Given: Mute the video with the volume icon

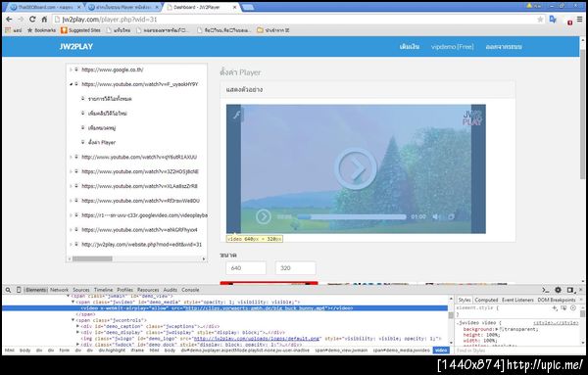Looking at the screenshot, I should 436,216.
